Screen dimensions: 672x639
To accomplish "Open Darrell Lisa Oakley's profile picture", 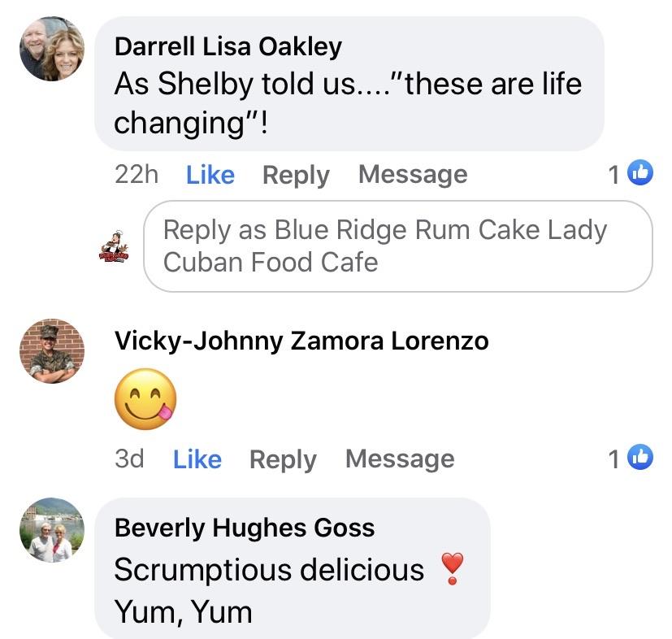I will [x=52, y=49].
